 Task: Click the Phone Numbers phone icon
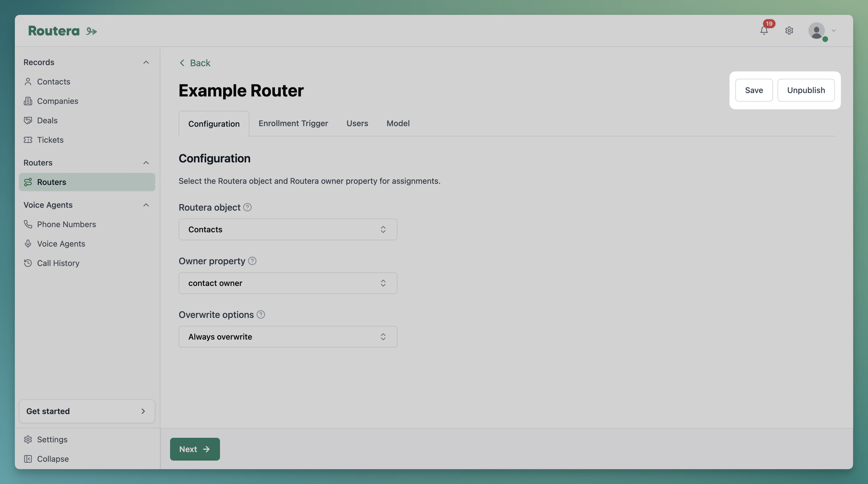point(28,225)
